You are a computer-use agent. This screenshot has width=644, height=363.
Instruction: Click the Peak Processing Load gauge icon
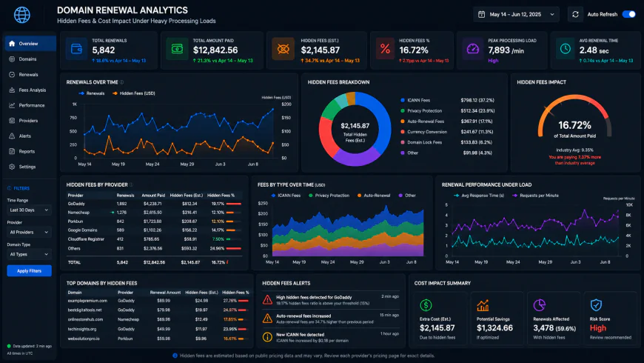pyautogui.click(x=473, y=49)
